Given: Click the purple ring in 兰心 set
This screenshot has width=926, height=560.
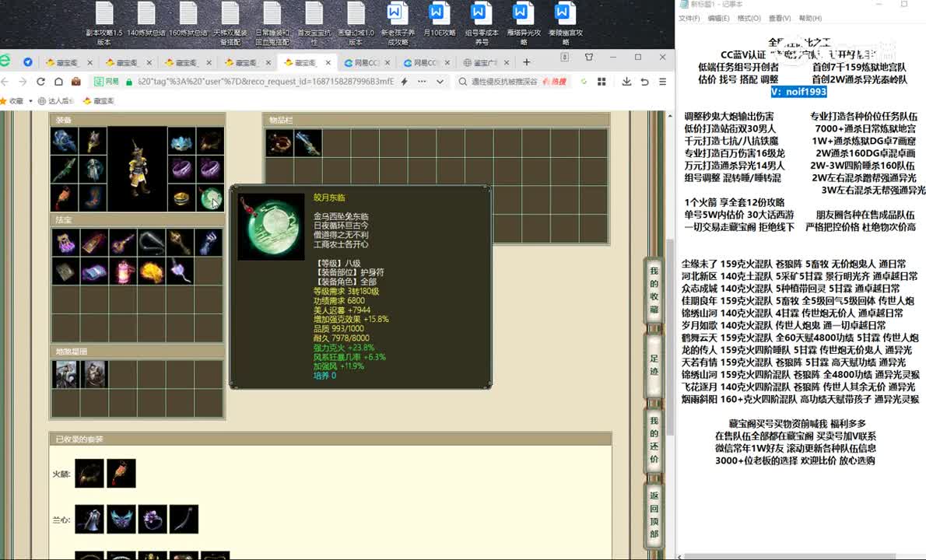Looking at the screenshot, I should 153,520.
